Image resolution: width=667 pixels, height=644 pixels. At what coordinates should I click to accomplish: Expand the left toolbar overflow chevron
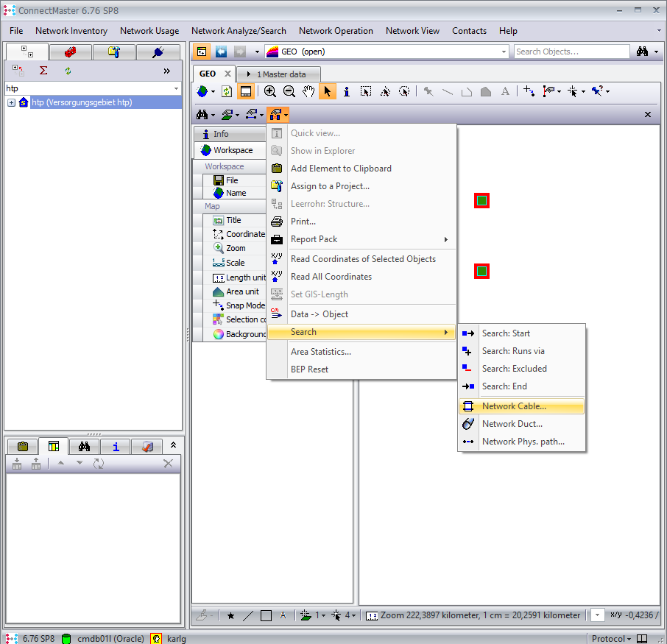pyautogui.click(x=166, y=71)
